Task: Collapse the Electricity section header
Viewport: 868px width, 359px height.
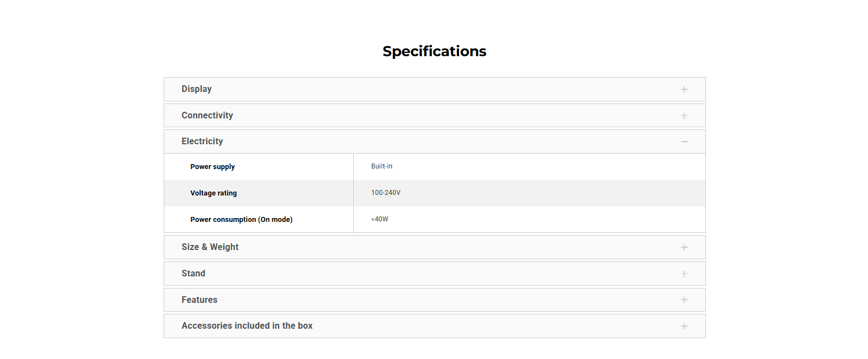Action: pos(202,142)
